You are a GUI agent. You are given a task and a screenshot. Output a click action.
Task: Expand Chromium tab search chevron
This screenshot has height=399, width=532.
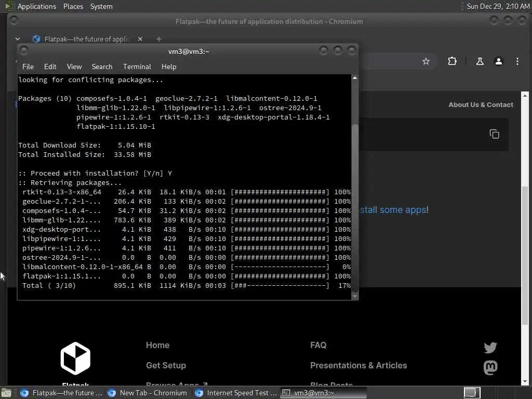(18, 39)
